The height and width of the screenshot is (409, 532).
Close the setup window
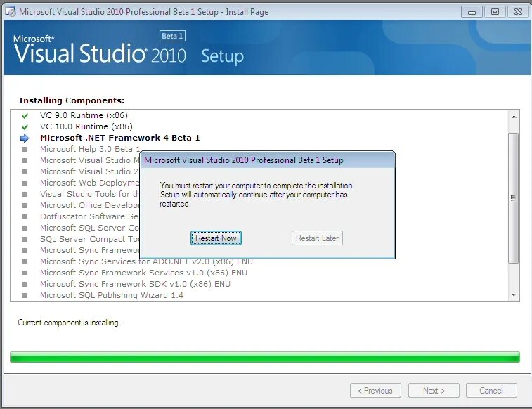coord(518,12)
